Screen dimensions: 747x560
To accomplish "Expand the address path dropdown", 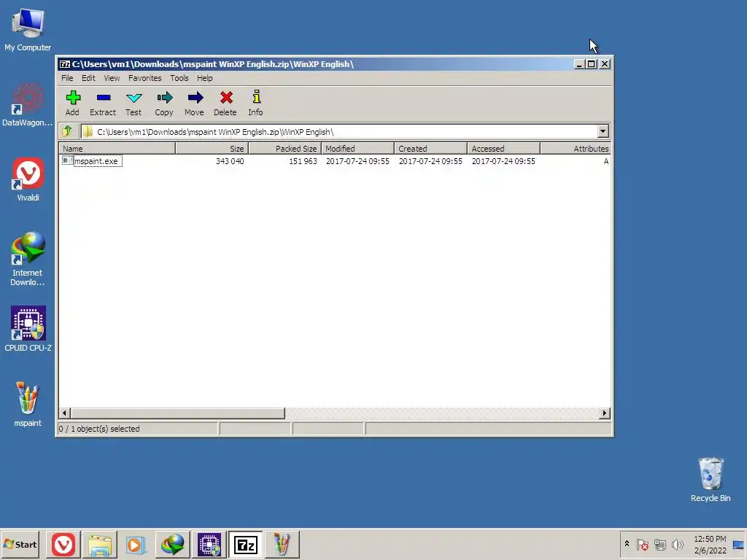I will pyautogui.click(x=603, y=131).
